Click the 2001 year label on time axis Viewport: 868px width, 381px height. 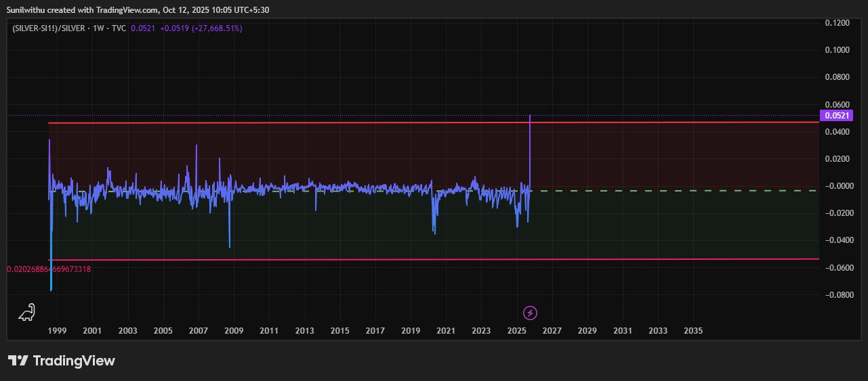click(92, 331)
